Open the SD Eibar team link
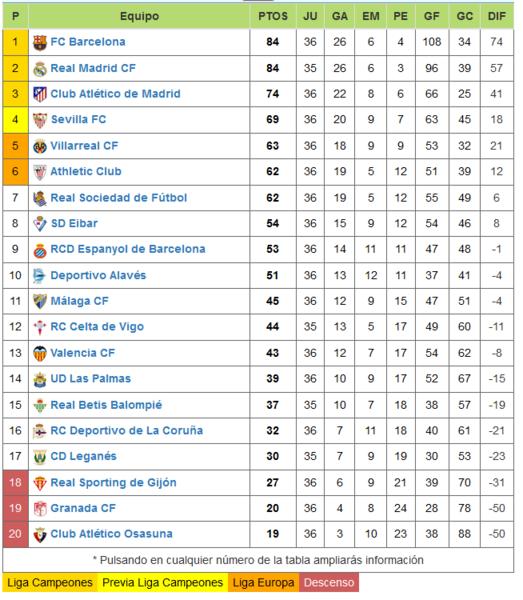 click(x=74, y=223)
